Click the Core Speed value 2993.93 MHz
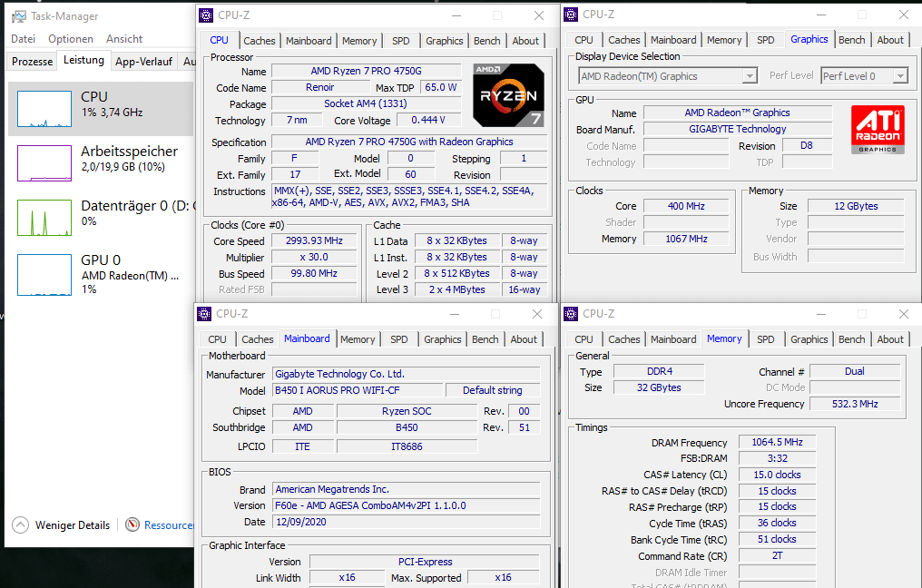 click(x=314, y=240)
